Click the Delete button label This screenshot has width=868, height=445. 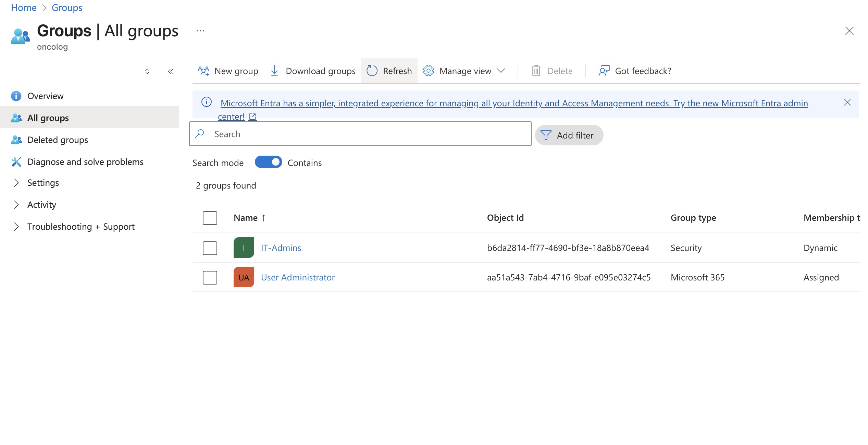(560, 71)
